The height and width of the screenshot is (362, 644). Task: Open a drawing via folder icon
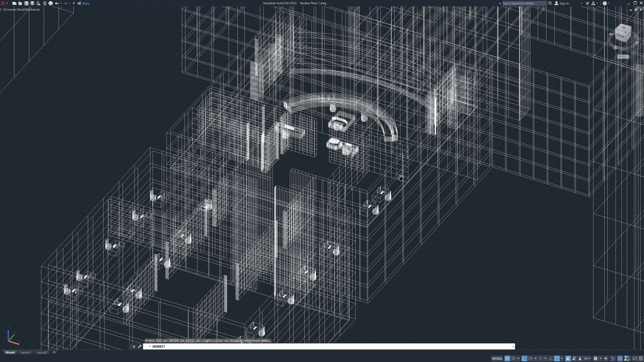(x=20, y=4)
